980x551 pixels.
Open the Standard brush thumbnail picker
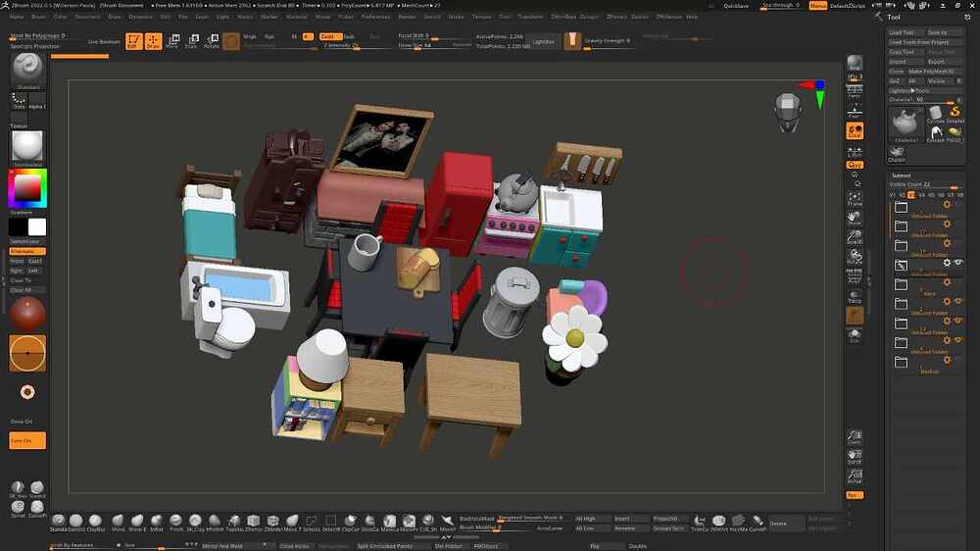pyautogui.click(x=27, y=68)
